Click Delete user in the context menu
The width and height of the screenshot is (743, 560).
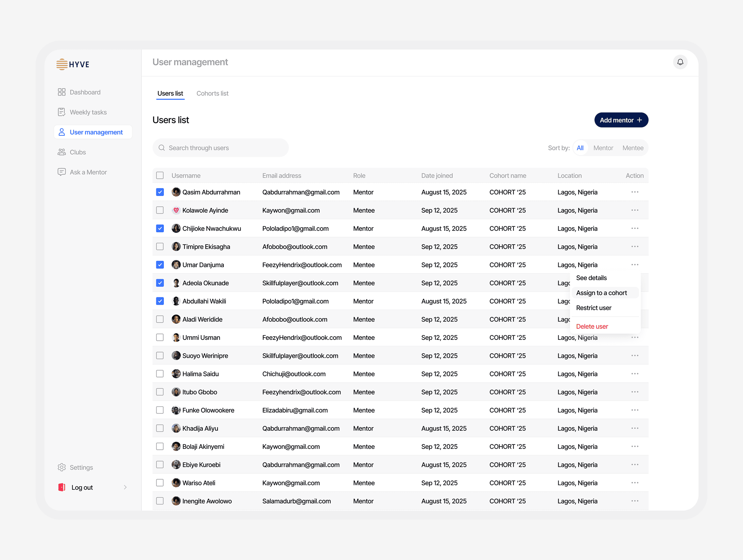click(x=592, y=326)
